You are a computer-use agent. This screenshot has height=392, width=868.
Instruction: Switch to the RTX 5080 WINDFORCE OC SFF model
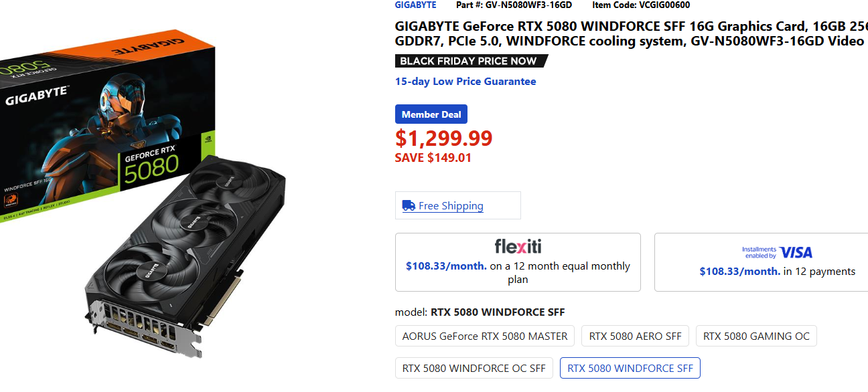tap(474, 368)
